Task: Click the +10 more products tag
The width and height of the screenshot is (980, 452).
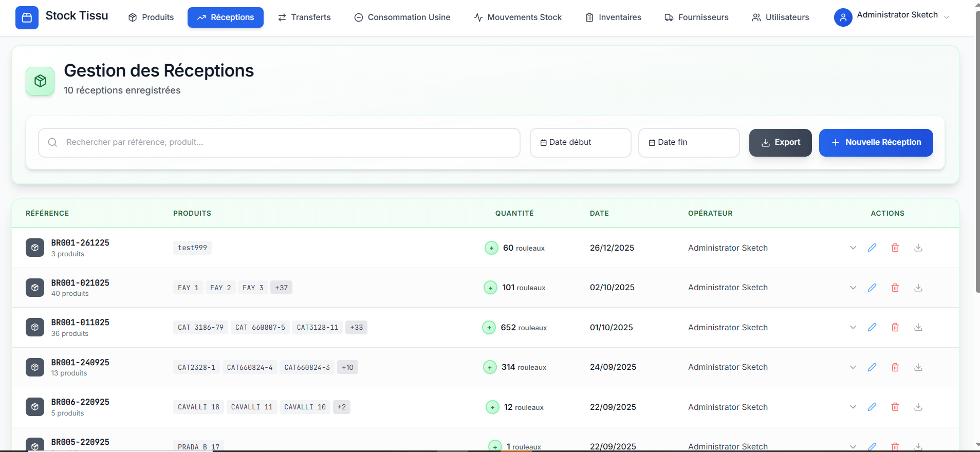Action: click(x=348, y=367)
